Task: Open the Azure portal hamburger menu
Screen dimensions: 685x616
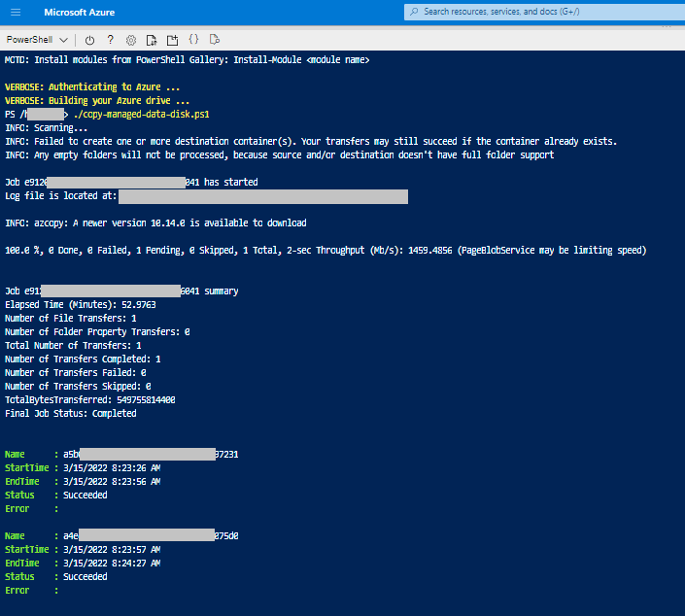Action: [16, 13]
